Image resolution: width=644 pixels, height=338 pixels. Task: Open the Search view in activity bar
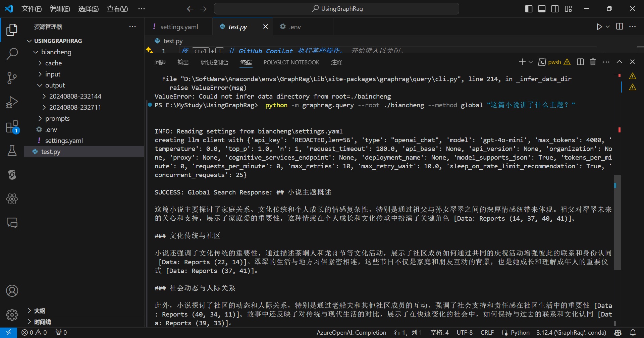tap(12, 54)
